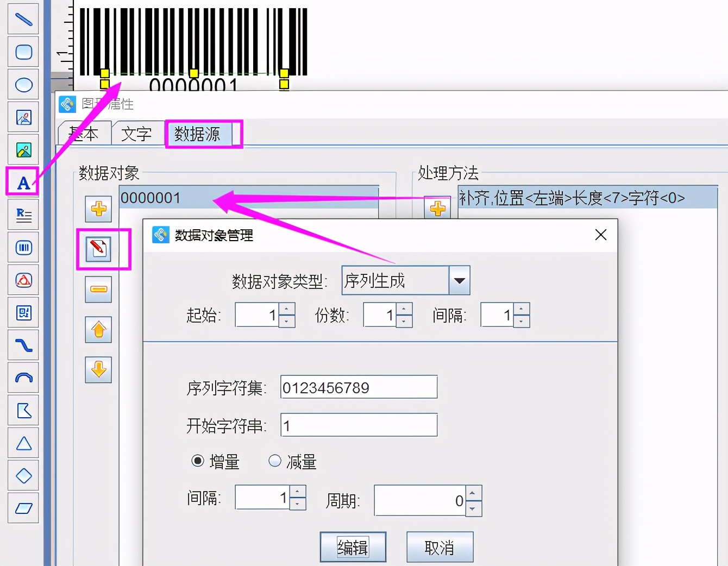Select the rich text tool
728x566 pixels.
tap(23, 215)
